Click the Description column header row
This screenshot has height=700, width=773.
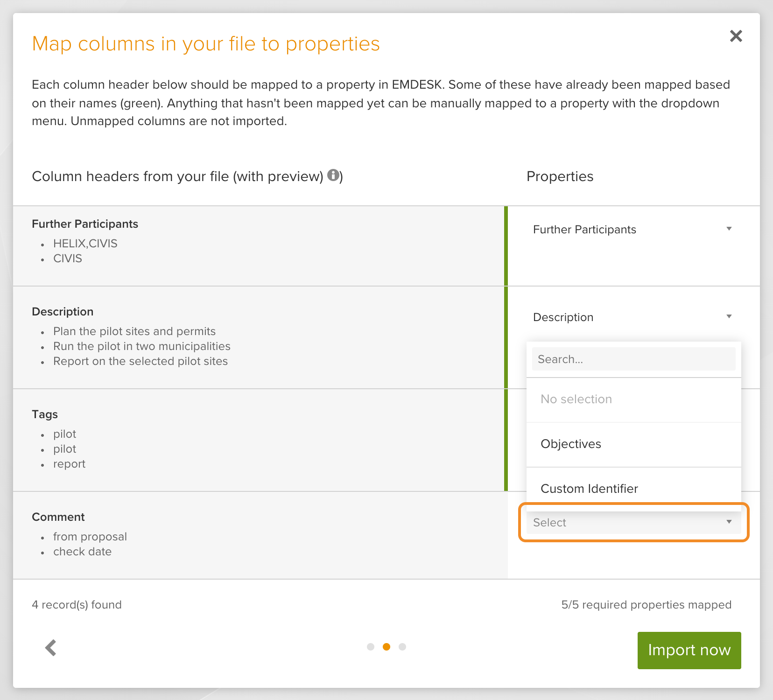point(260,337)
